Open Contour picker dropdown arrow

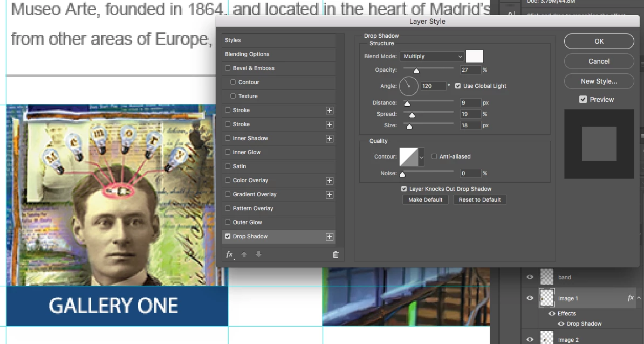pyautogui.click(x=421, y=157)
